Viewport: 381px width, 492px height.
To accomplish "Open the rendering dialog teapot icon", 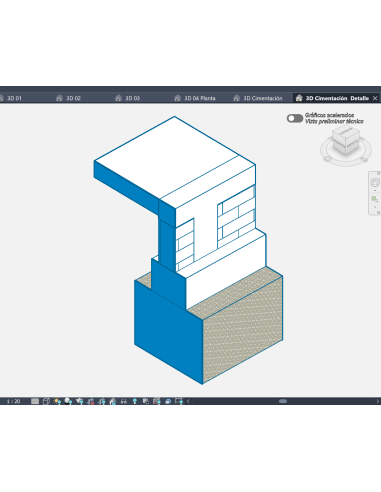I will click(x=80, y=401).
